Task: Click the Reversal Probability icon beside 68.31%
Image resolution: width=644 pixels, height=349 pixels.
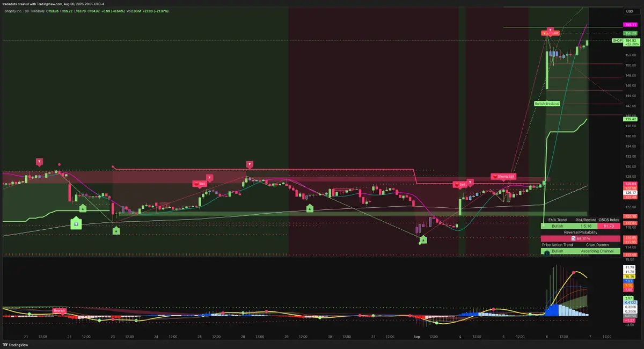Action: click(574, 238)
